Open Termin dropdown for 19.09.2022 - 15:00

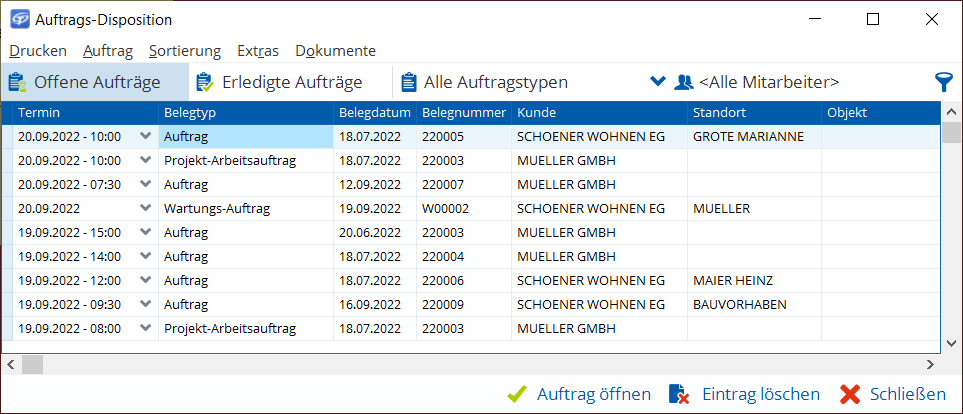click(146, 232)
